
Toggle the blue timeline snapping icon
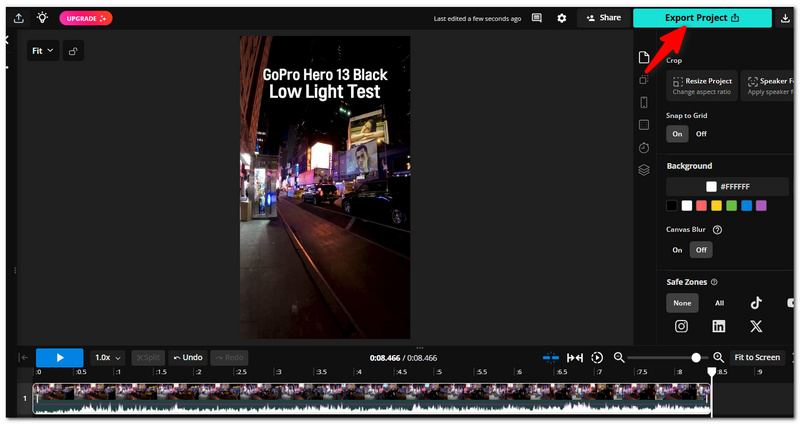(551, 358)
